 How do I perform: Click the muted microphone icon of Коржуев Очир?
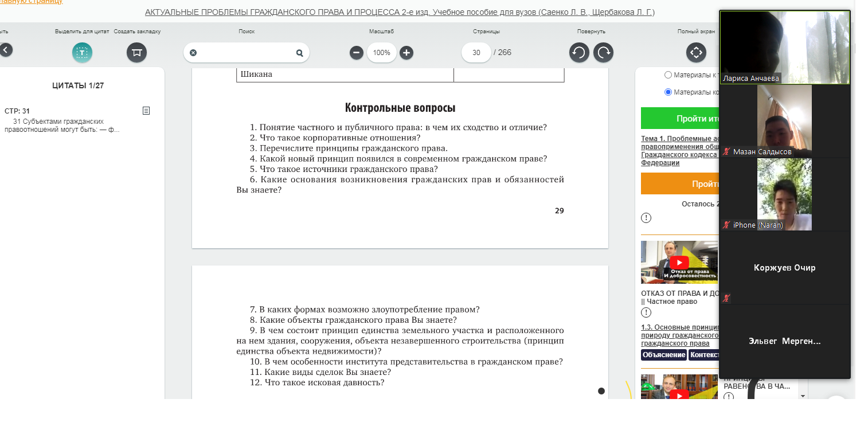pyautogui.click(x=726, y=298)
